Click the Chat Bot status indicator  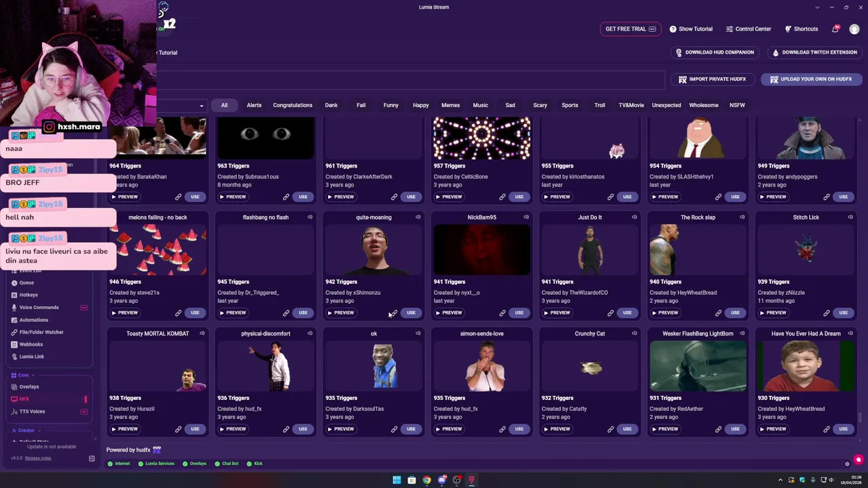[227, 464]
